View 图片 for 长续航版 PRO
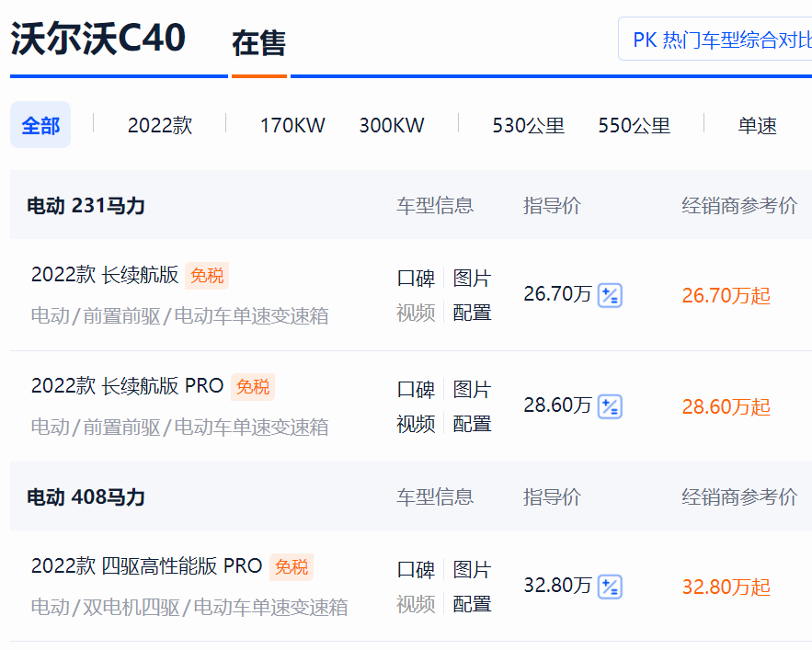Viewport: 812px width, 650px height. coord(472,390)
